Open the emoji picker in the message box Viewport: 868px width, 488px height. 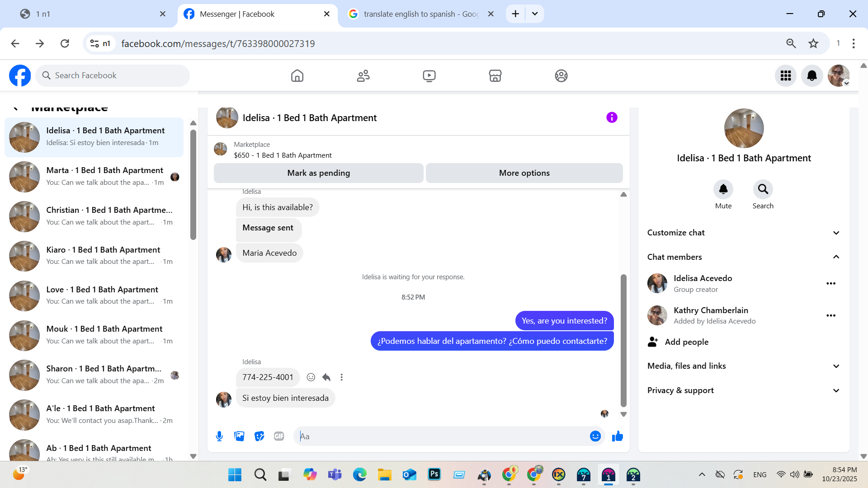click(595, 436)
